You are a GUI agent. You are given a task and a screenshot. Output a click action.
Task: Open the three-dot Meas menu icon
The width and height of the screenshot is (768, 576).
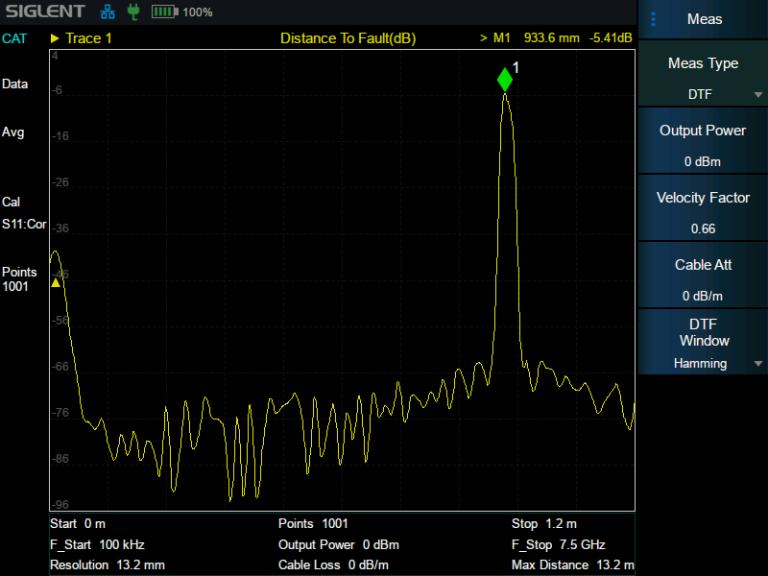coord(653,19)
